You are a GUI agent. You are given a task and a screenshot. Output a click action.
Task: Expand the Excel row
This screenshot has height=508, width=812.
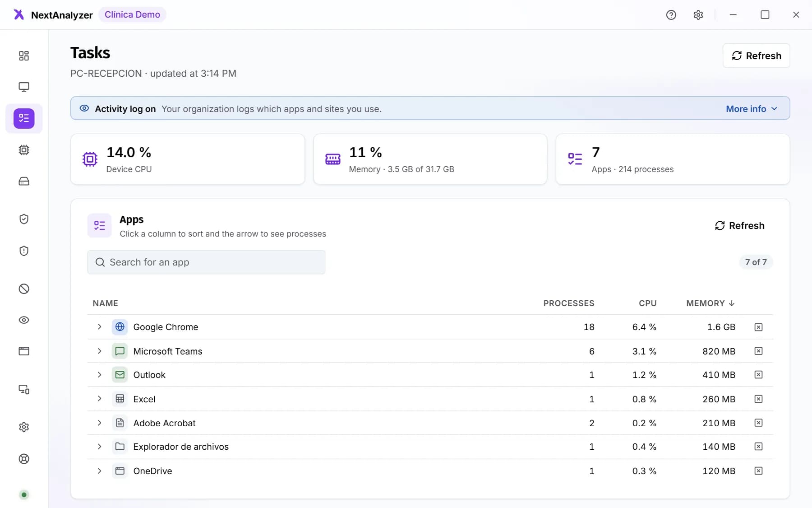99,399
